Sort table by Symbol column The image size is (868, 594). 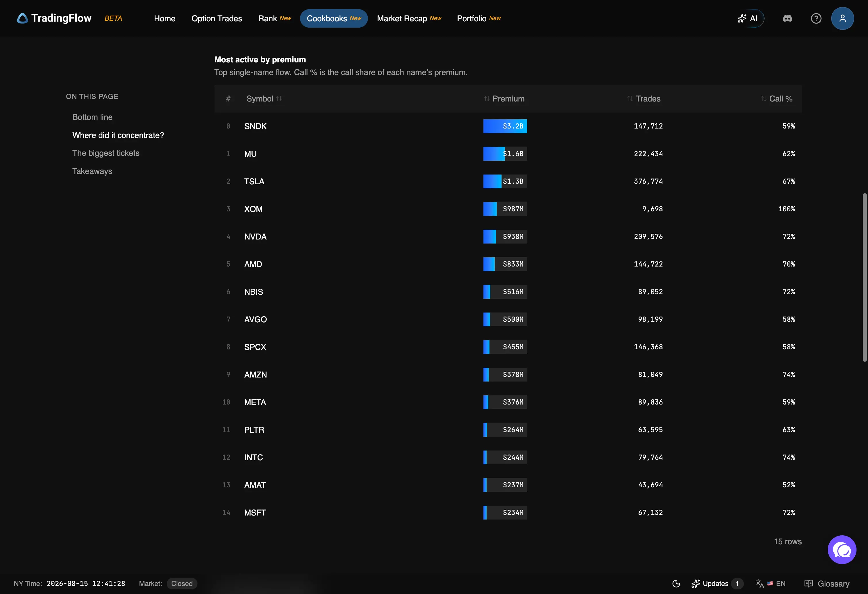pos(264,99)
